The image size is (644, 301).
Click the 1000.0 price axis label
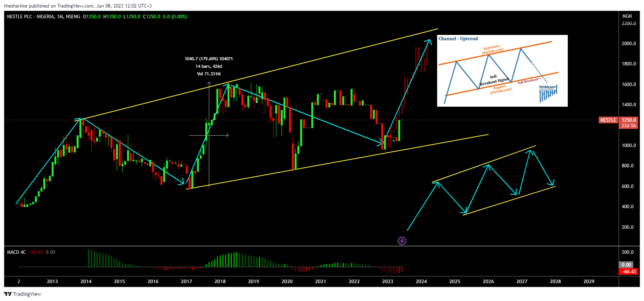(x=629, y=146)
